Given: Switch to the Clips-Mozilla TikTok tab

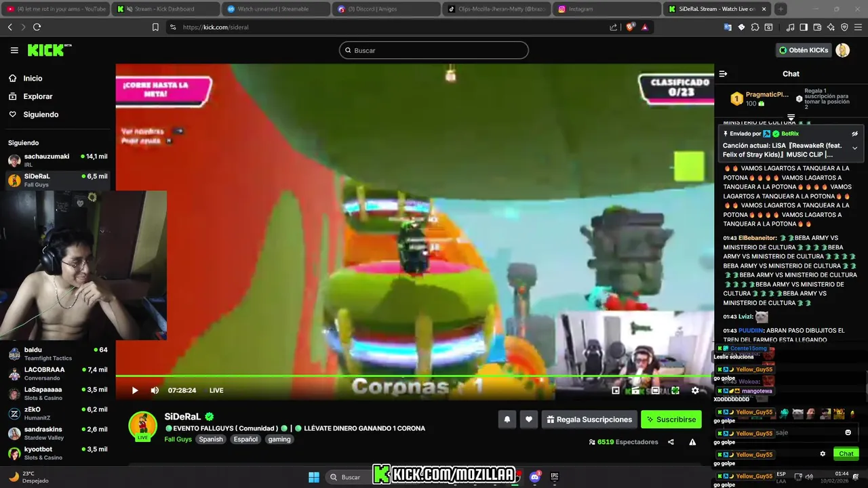Looking at the screenshot, I should 496,9.
